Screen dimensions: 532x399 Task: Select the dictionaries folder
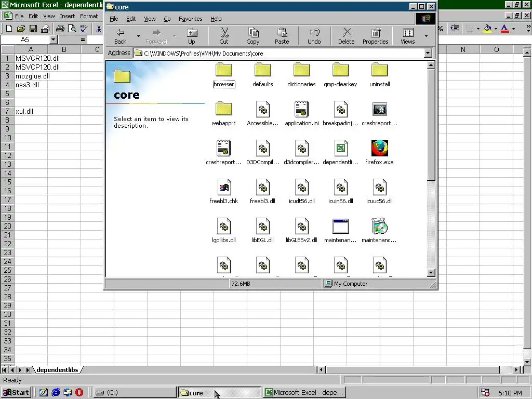click(x=301, y=75)
